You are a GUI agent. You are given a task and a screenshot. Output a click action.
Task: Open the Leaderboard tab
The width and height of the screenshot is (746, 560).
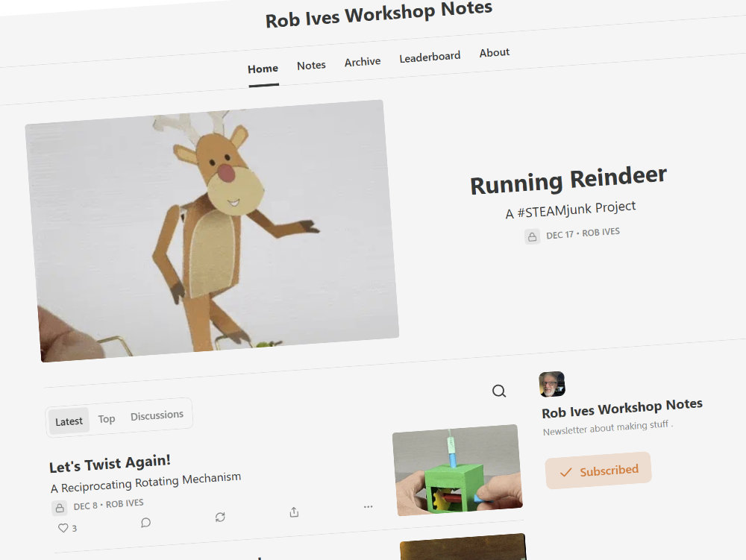[x=430, y=57]
